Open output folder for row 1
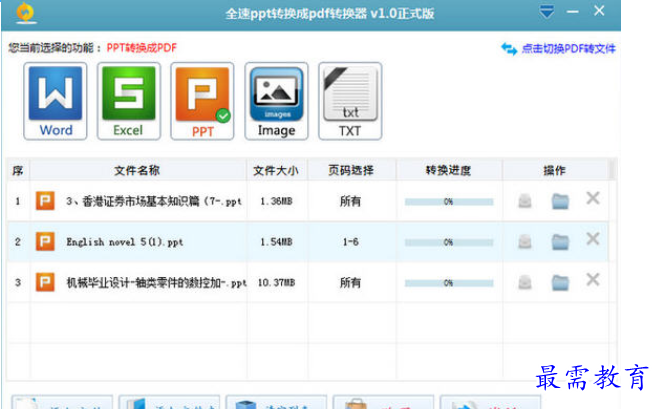Viewport: 657px width, 409px height. [560, 202]
